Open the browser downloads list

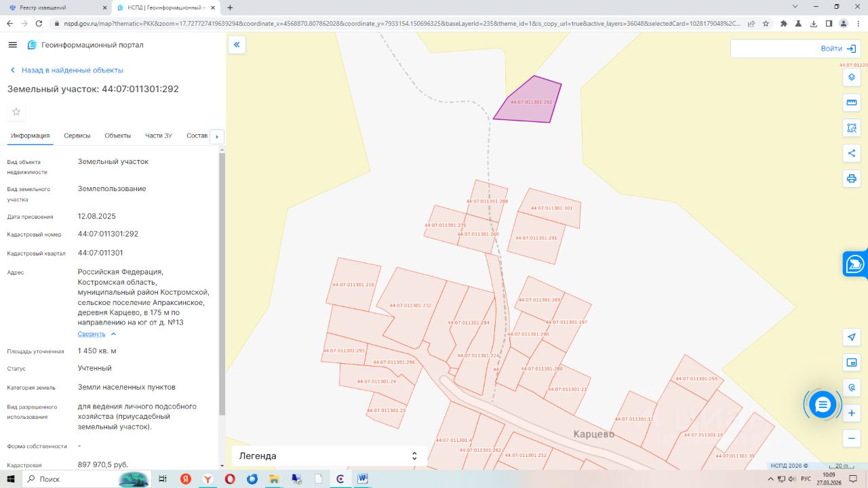point(814,23)
